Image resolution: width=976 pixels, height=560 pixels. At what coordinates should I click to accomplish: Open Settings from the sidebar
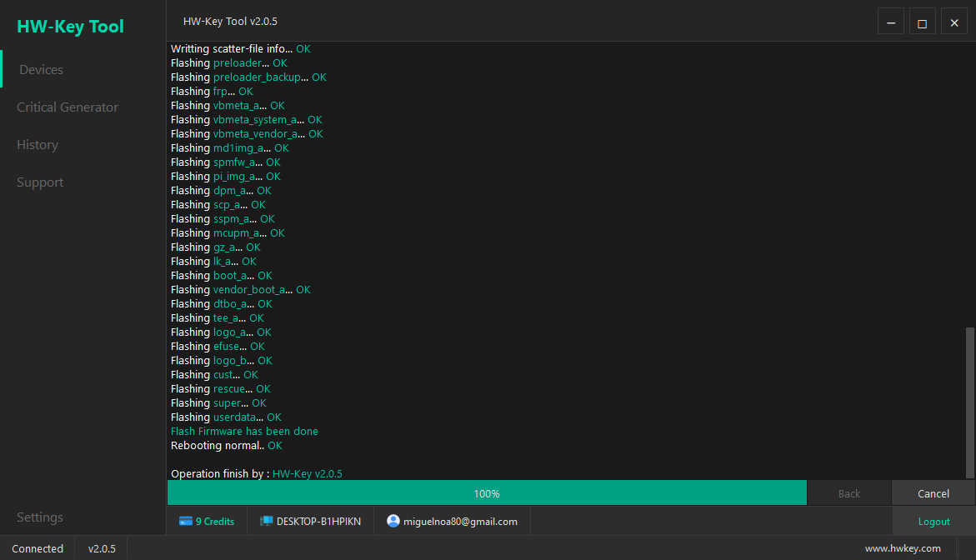pyautogui.click(x=39, y=517)
